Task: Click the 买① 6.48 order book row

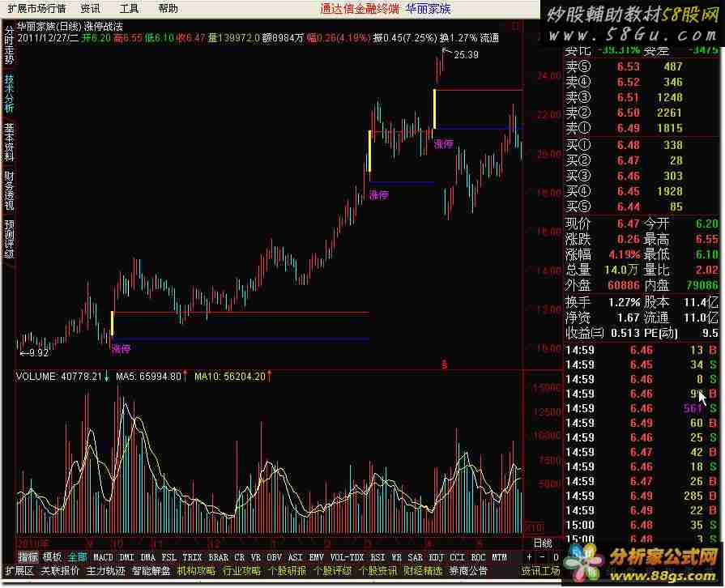Action: (642, 145)
